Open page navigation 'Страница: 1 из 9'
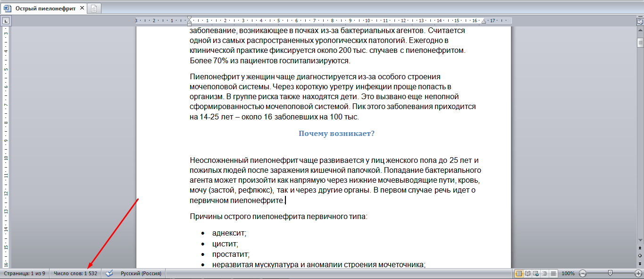This screenshot has width=644, height=279. (25, 273)
